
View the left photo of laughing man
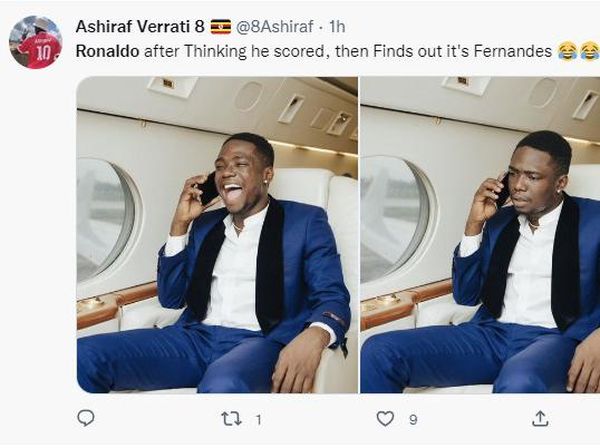pos(217,235)
